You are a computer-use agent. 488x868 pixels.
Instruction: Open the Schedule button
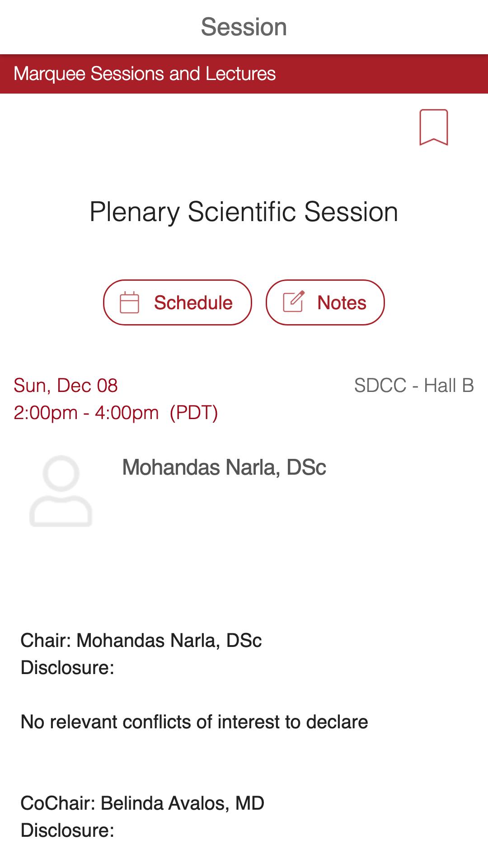pos(178,302)
